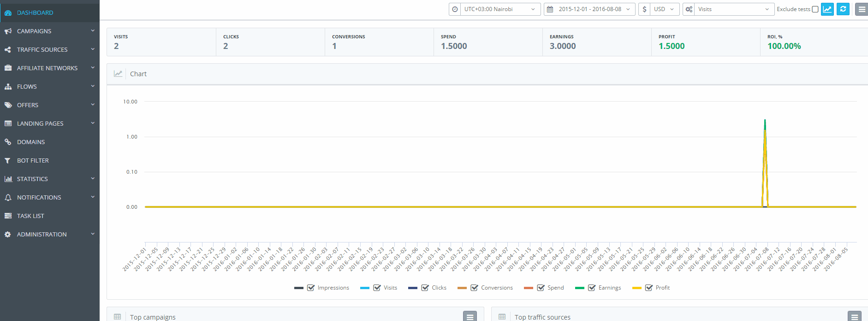Click the Chart panel line-graph icon

click(x=118, y=74)
